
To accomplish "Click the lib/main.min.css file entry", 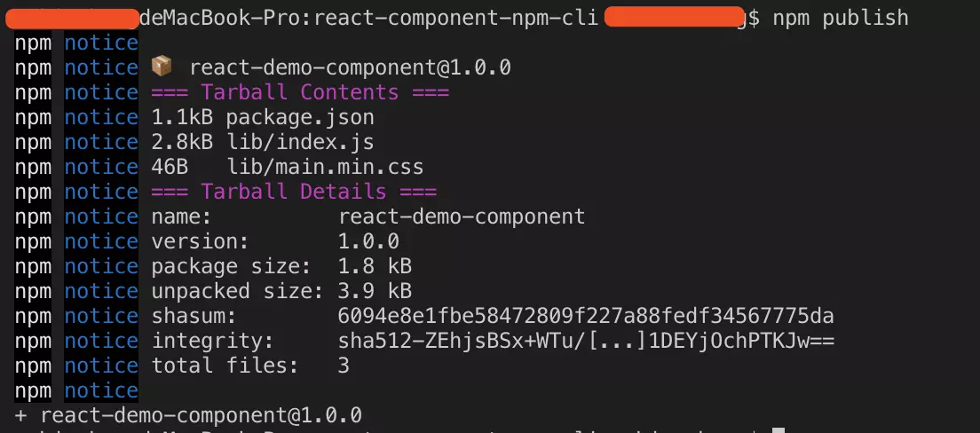I will coord(325,167).
